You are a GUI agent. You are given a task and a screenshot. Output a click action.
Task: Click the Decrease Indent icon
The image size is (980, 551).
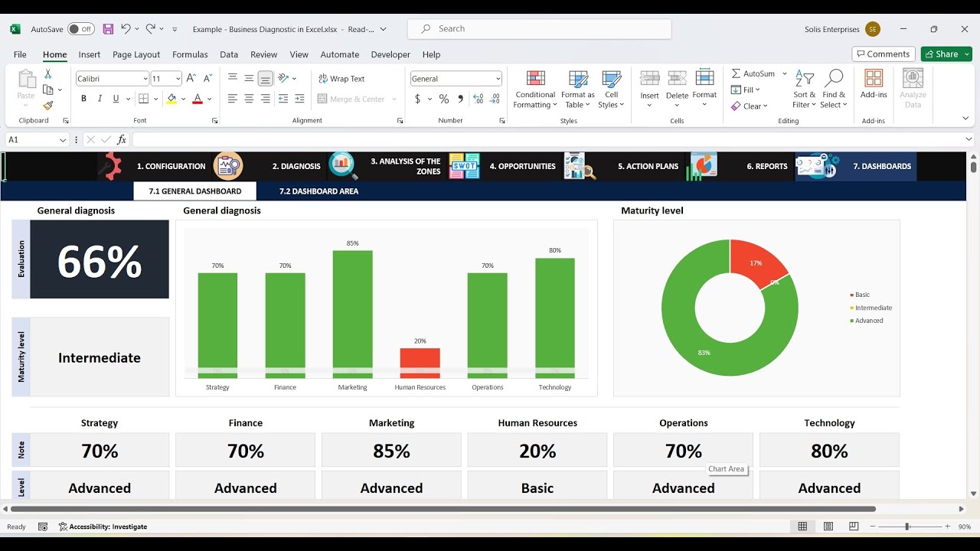click(x=283, y=99)
